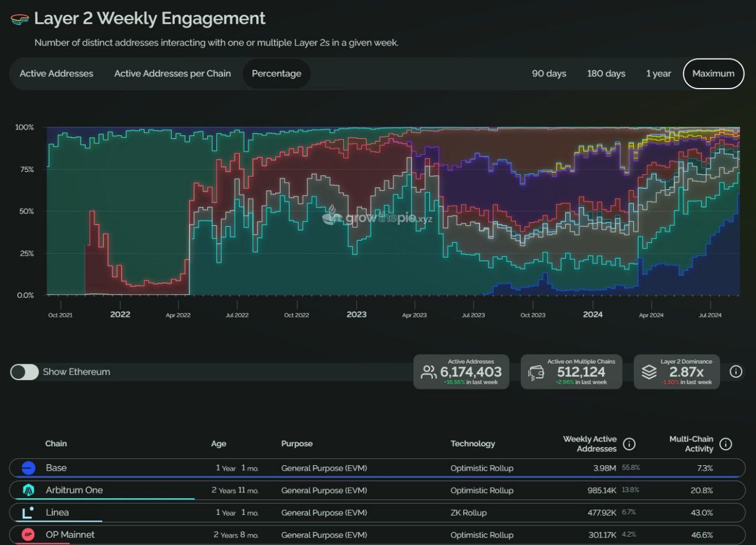Set timespan to 90 days
756x545 pixels.
tap(549, 74)
